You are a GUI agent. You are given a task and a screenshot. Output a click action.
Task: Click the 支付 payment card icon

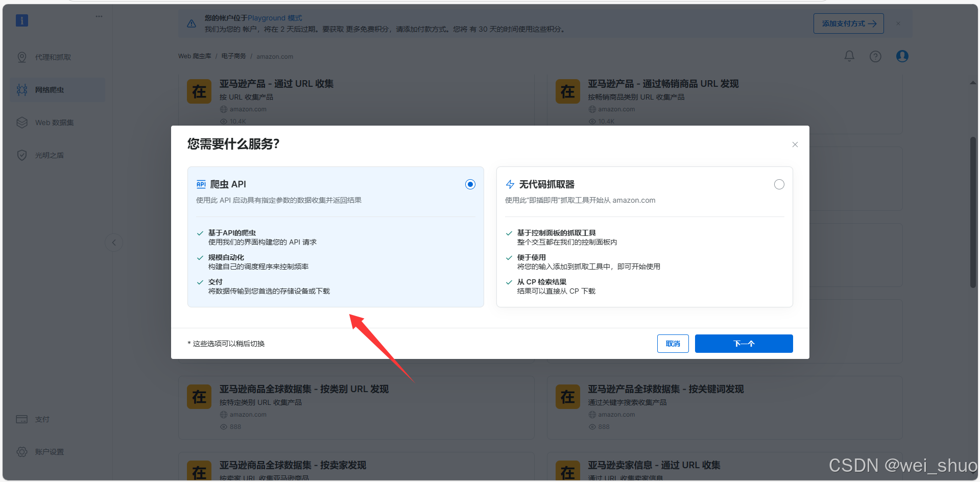(22, 419)
